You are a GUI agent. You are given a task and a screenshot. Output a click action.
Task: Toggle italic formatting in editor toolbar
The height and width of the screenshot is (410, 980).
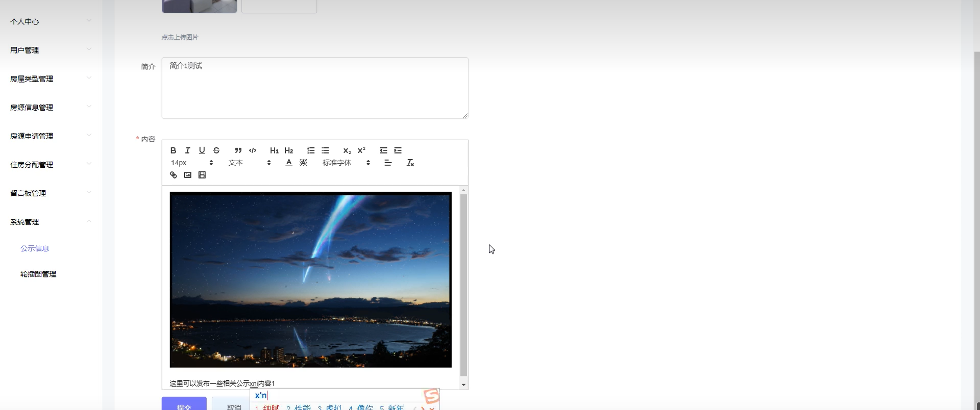(187, 150)
